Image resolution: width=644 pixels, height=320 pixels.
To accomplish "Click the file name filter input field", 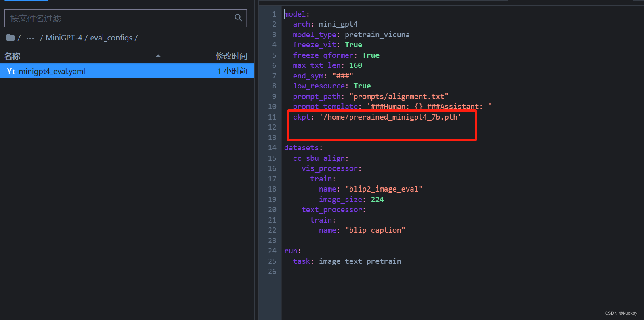I will (x=126, y=18).
